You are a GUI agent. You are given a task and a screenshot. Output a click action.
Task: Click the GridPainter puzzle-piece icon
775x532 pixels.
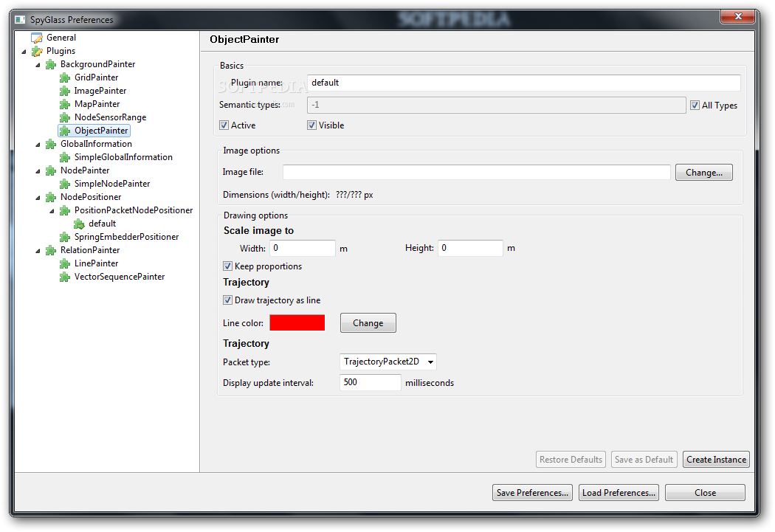(65, 78)
